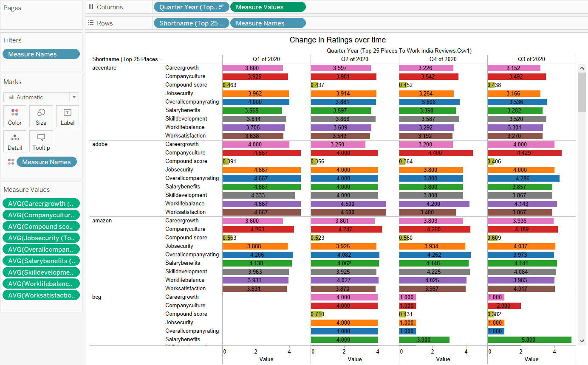588x365 pixels.
Task: Click the Measure Names pill under Filters
Action: coord(41,54)
